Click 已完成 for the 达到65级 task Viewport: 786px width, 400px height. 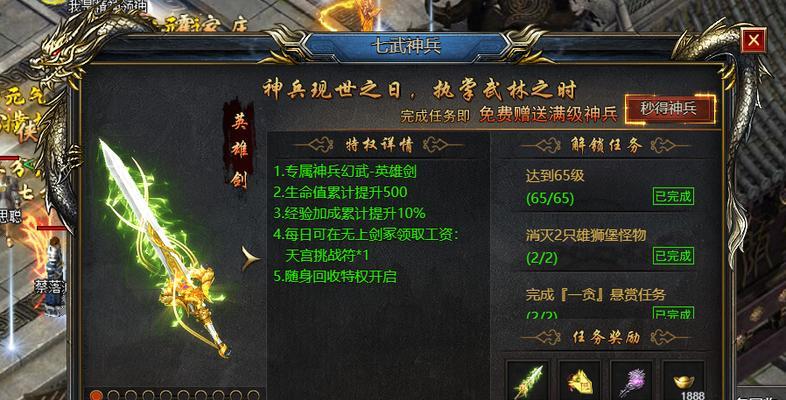[673, 196]
